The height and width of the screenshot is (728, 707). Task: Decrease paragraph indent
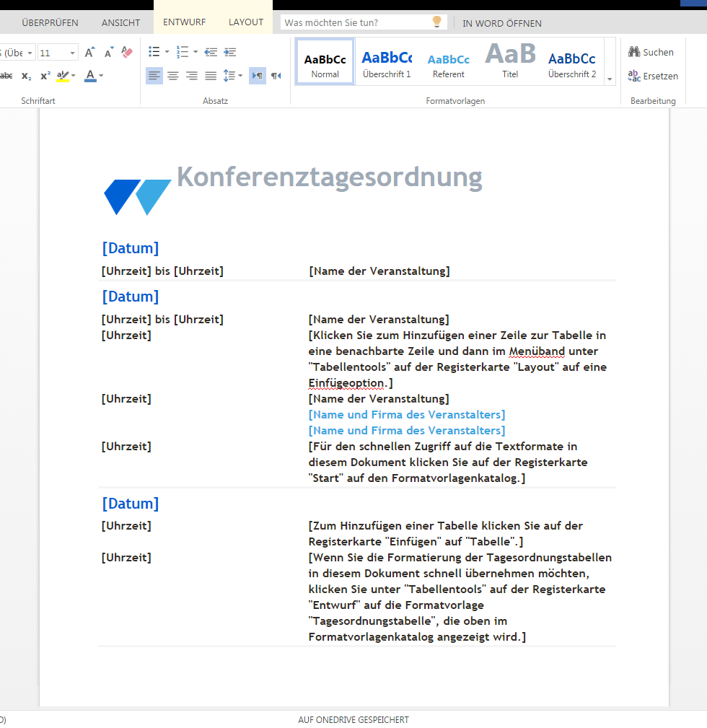click(211, 52)
